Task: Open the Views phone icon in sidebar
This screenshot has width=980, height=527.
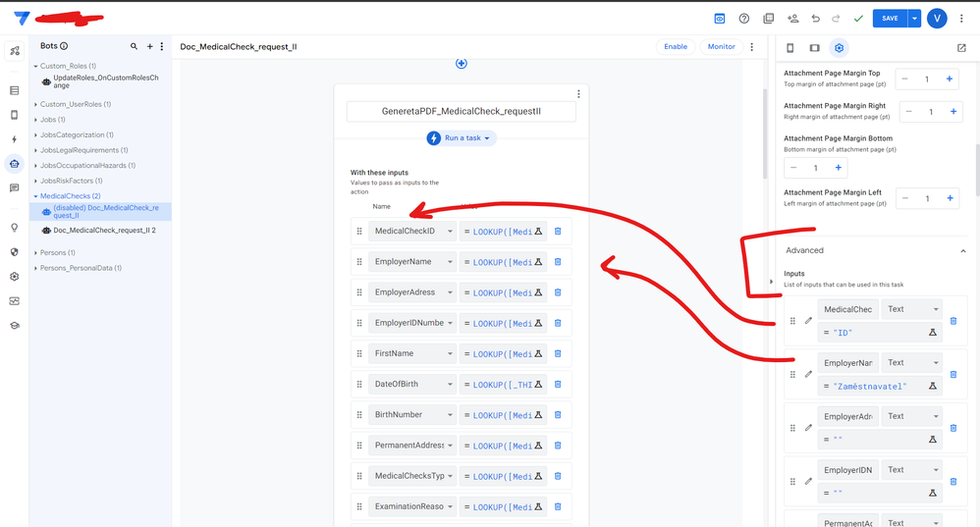Action: click(x=15, y=115)
